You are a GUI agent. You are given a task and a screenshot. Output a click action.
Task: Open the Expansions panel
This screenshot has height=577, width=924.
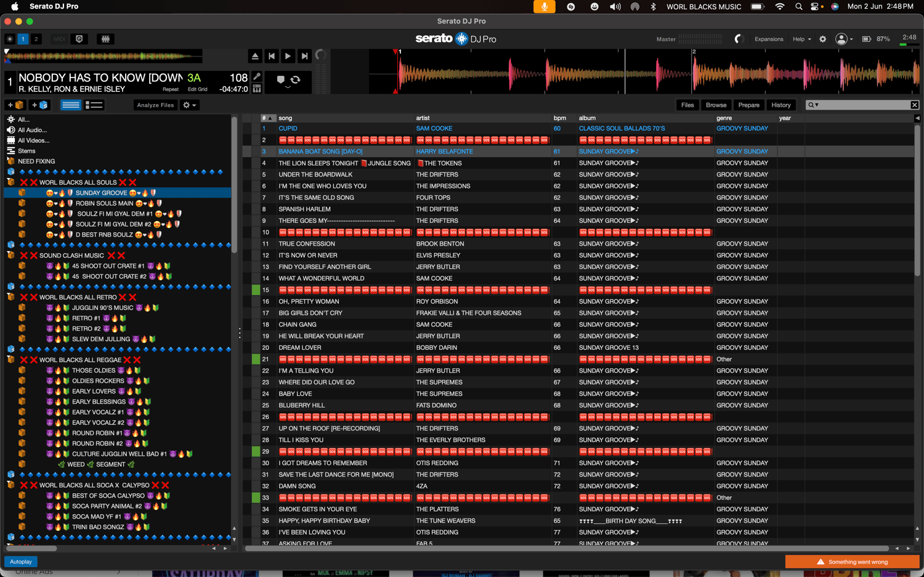769,39
